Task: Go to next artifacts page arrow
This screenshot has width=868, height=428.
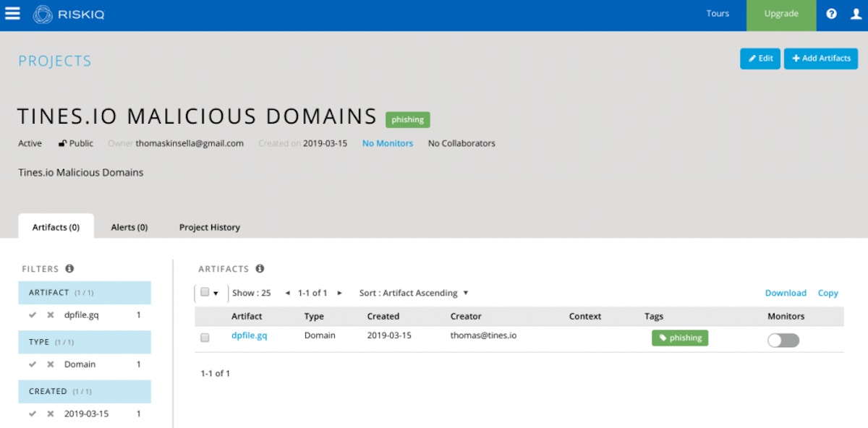Action: point(340,293)
